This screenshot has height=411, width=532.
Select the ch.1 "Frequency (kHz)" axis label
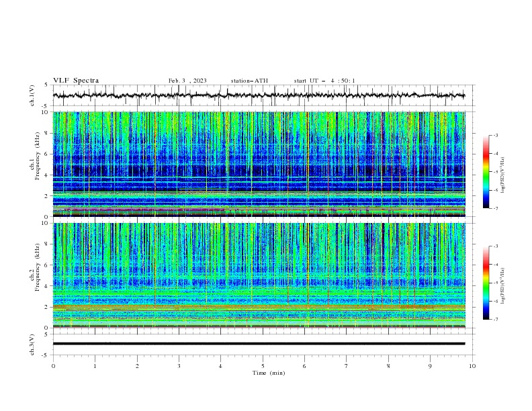click(38, 156)
